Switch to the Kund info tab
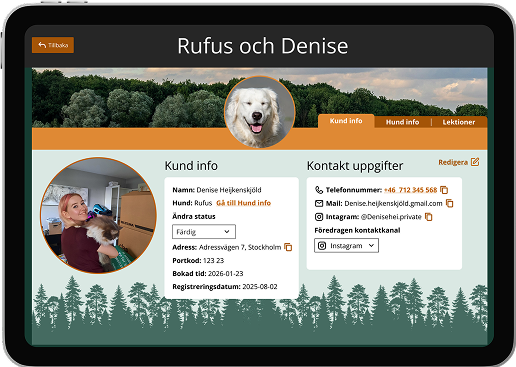 pyautogui.click(x=346, y=121)
